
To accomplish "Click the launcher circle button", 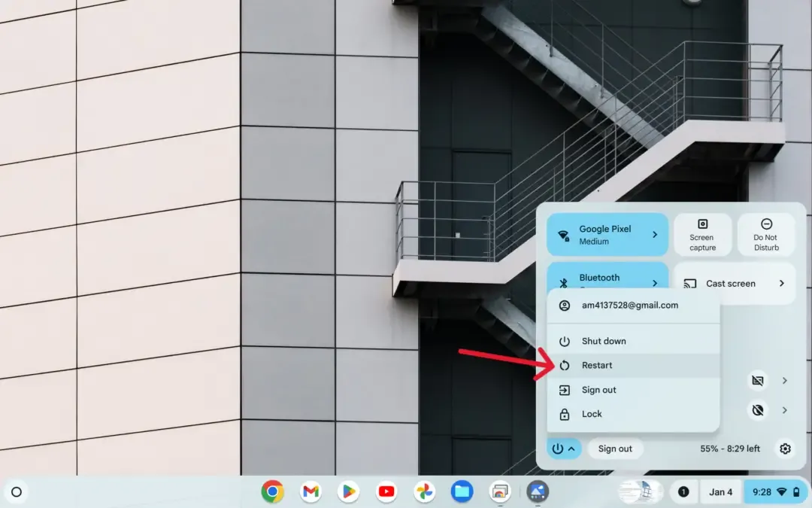I will coord(17,492).
